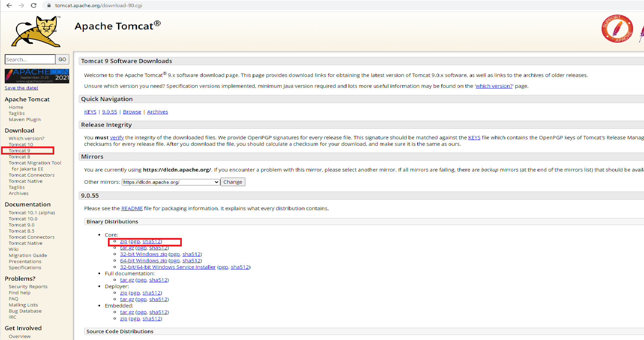Open IRC link in sidebar
This screenshot has height=340, width=644.
click(13, 317)
